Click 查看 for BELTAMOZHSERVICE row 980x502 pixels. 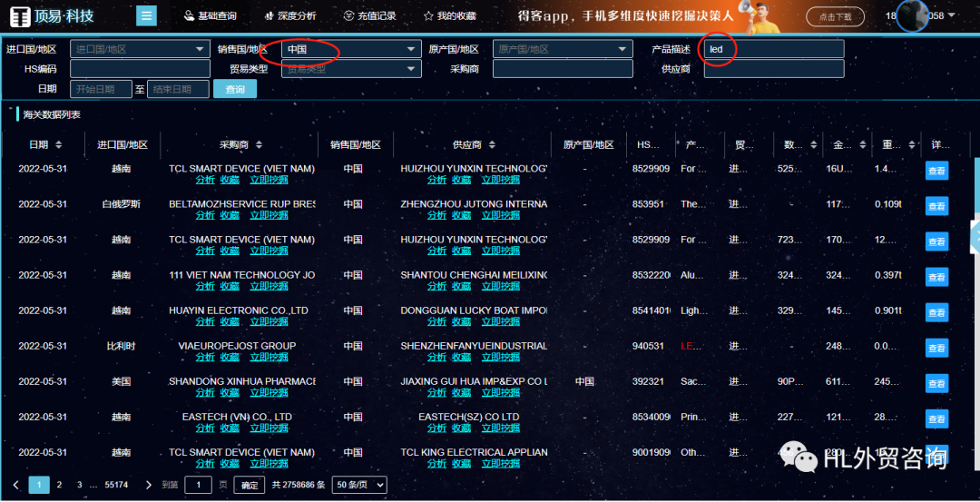coord(936,206)
